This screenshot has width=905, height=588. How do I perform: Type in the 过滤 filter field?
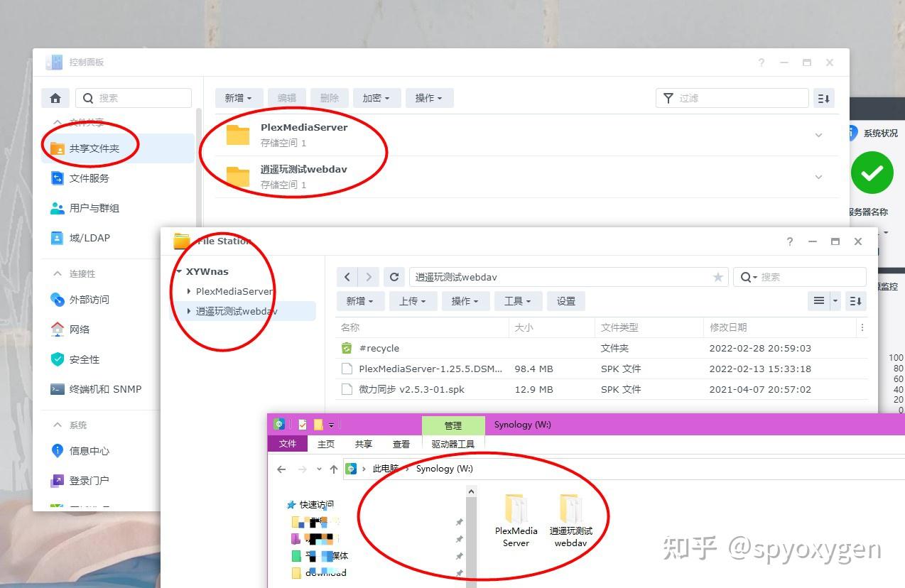coord(732,98)
